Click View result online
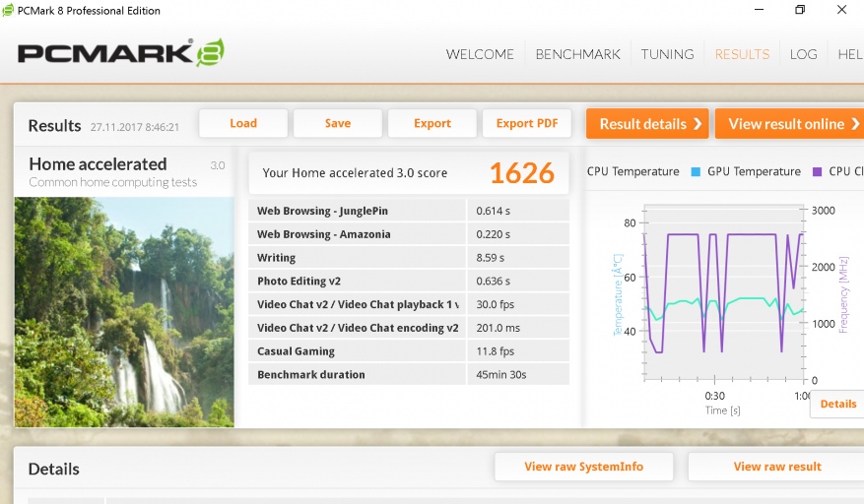864x504 pixels. (x=789, y=124)
